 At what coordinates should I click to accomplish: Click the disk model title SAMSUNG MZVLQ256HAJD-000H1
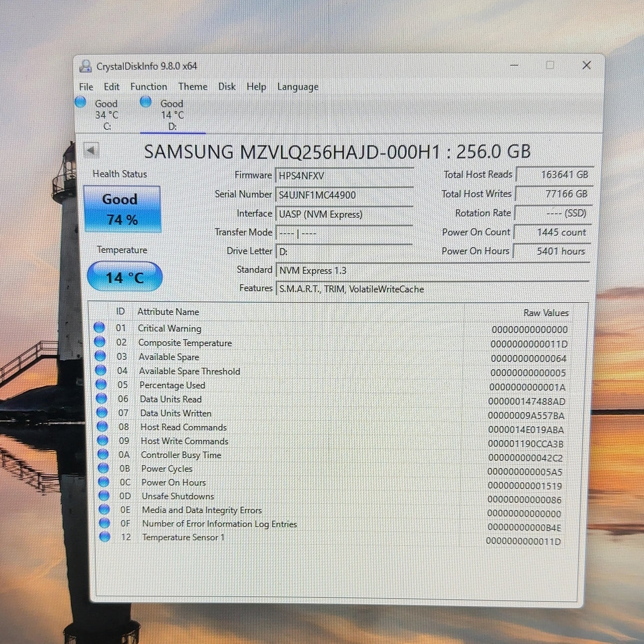pyautogui.click(x=292, y=152)
